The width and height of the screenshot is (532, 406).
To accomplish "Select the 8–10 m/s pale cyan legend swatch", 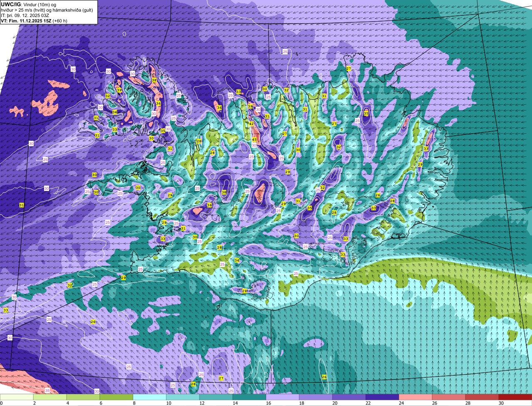I will pyautogui.click(x=150, y=397).
